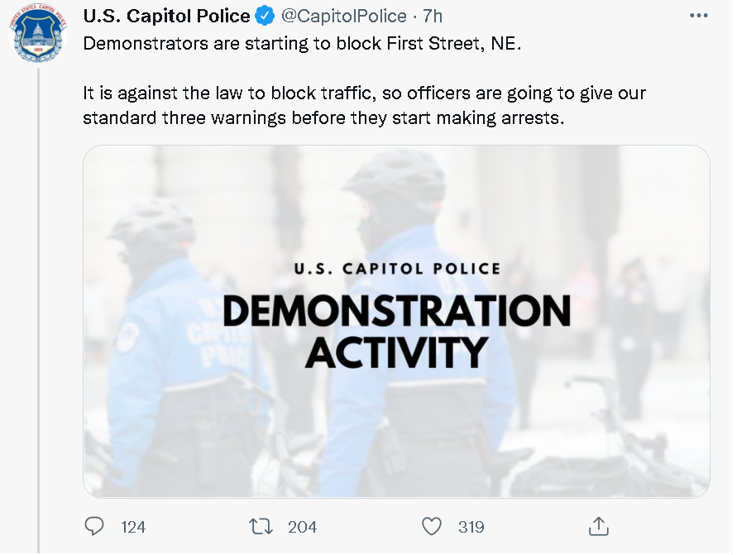The width and height of the screenshot is (756, 555).
Task: Click the 124 replies count
Action: 133,527
